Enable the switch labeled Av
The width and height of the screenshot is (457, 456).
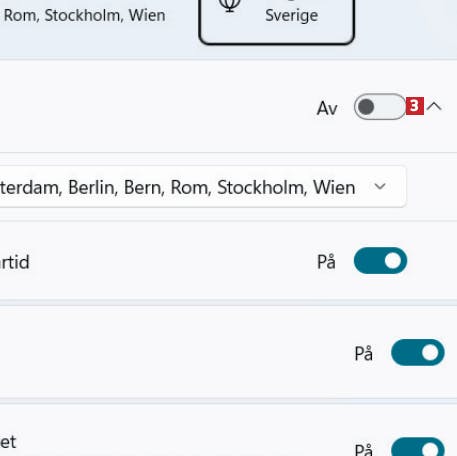coord(380,107)
